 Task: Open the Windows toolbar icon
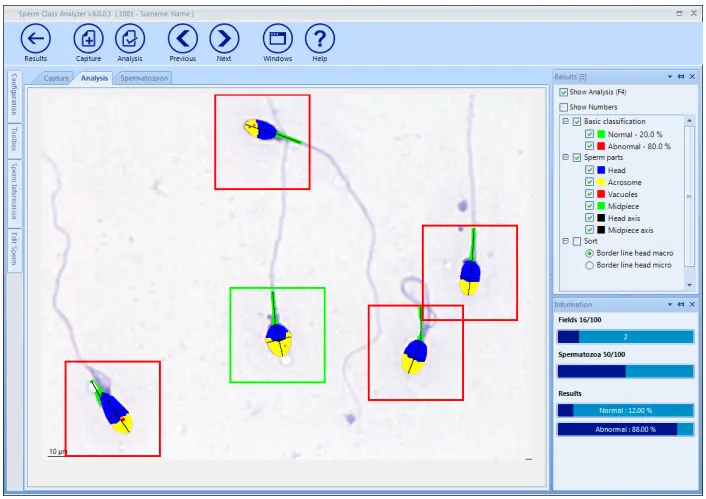[277, 39]
